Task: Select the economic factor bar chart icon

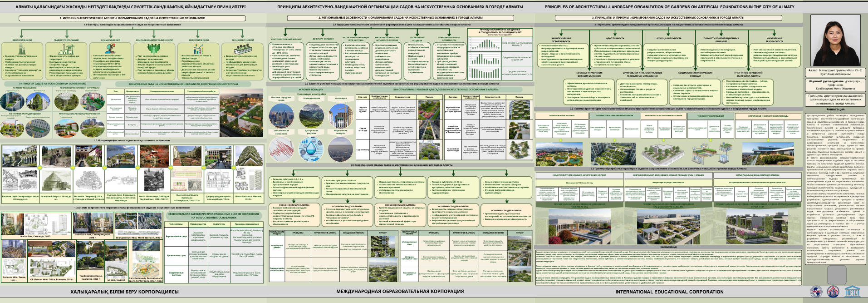Action: [x=199, y=48]
